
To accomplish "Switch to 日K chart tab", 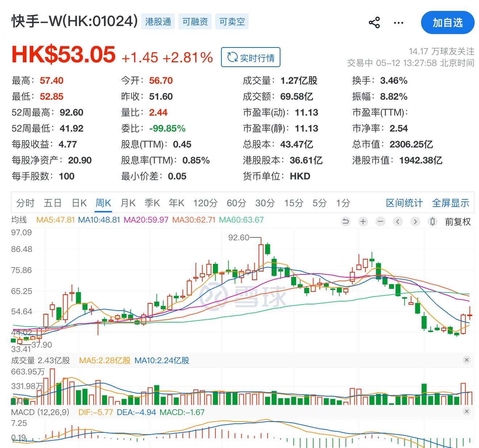I will pyautogui.click(x=79, y=203).
